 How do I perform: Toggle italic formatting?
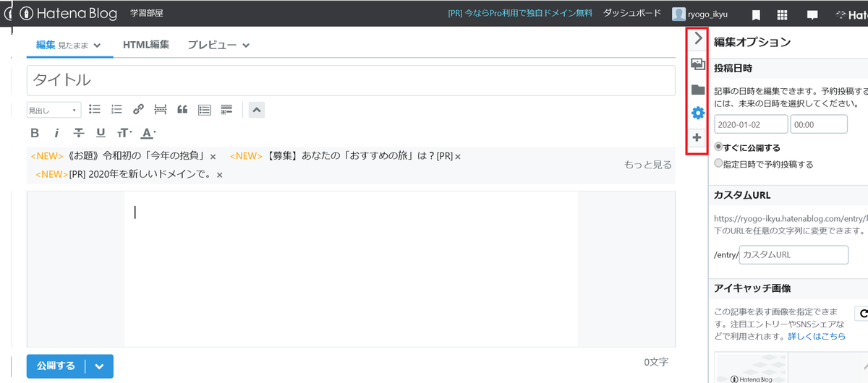pos(56,133)
